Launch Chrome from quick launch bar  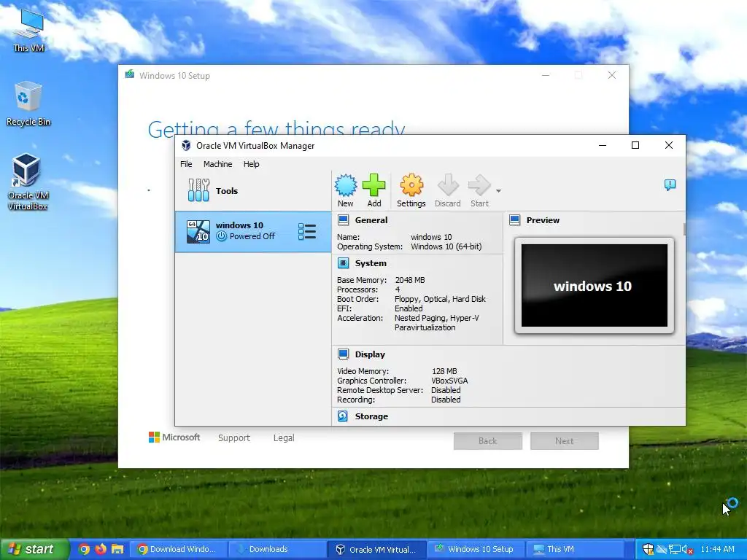[x=84, y=549]
